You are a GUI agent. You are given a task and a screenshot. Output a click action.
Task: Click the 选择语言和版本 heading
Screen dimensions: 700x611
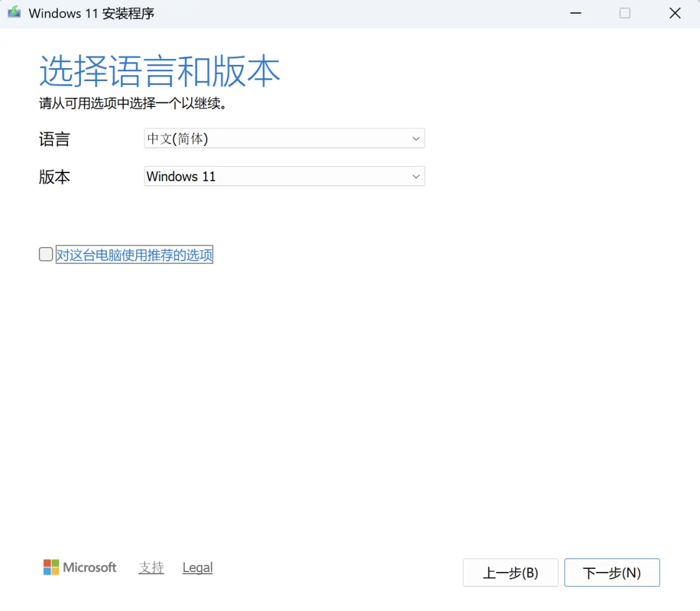pyautogui.click(x=159, y=71)
